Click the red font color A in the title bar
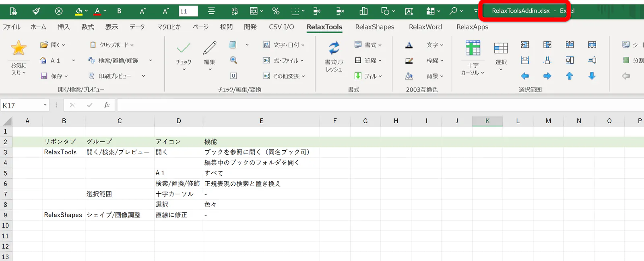 point(97,11)
